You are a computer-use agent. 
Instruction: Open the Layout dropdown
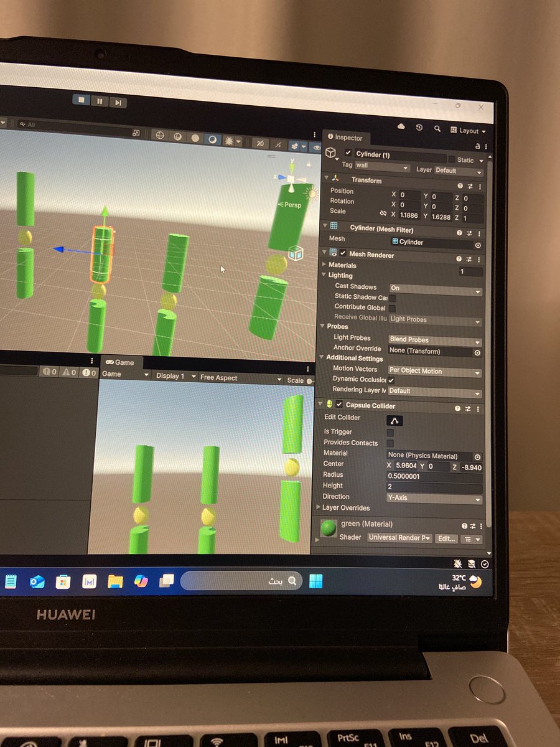pyautogui.click(x=469, y=131)
